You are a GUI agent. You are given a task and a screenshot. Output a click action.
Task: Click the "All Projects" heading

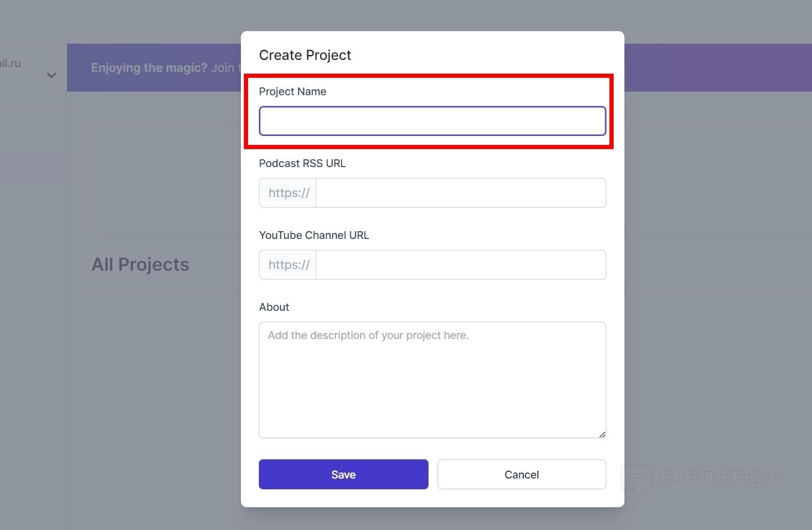(140, 265)
